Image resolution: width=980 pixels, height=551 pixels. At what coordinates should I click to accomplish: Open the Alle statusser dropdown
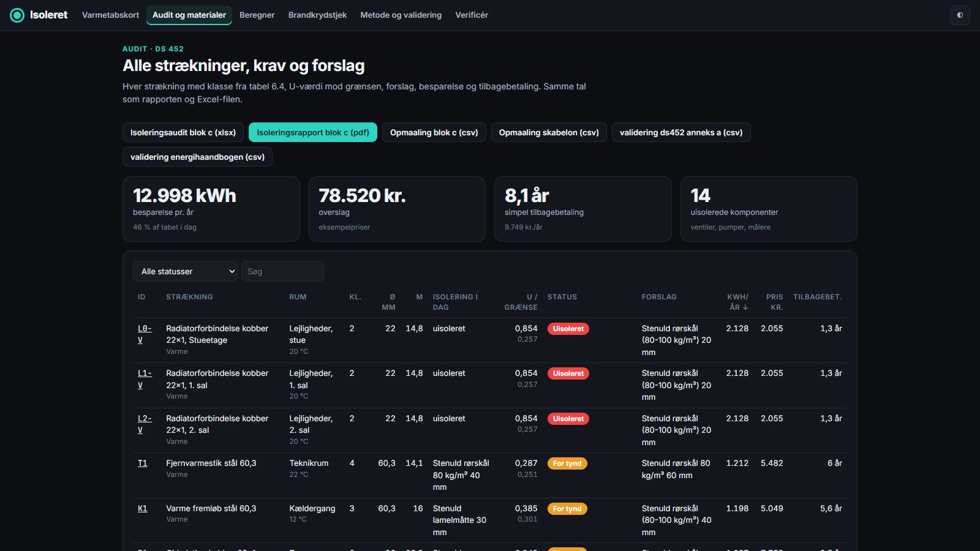point(185,271)
